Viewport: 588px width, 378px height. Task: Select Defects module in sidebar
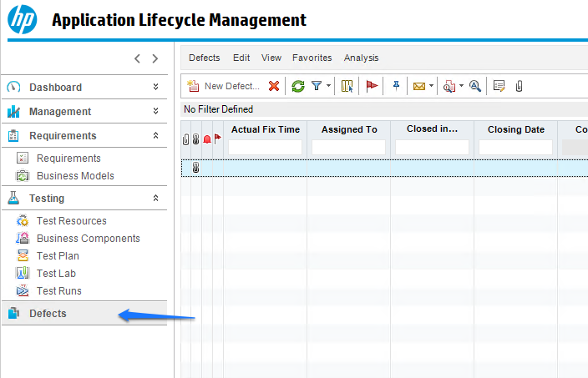(x=48, y=314)
